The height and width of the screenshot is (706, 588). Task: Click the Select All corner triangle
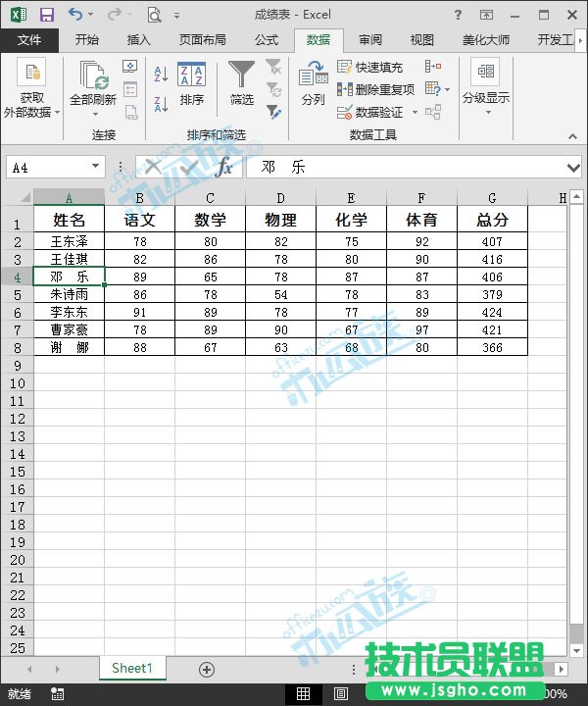pyautogui.click(x=25, y=197)
